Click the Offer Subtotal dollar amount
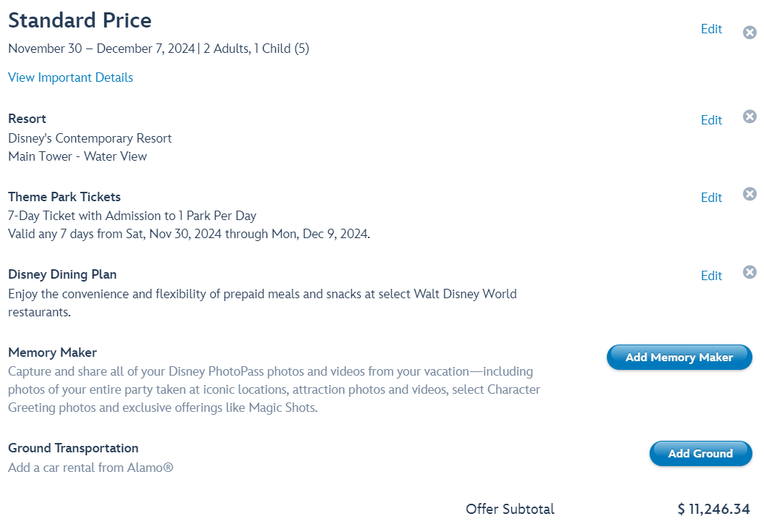 click(x=713, y=510)
